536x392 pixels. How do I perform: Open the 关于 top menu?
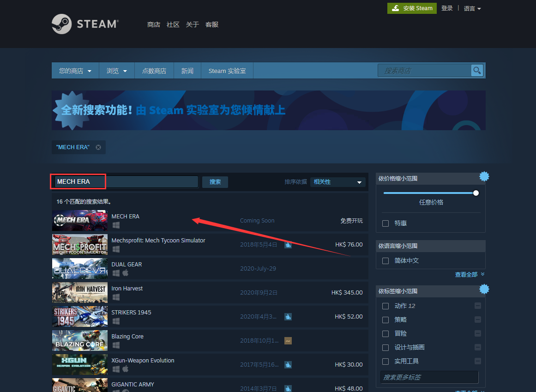pyautogui.click(x=193, y=24)
